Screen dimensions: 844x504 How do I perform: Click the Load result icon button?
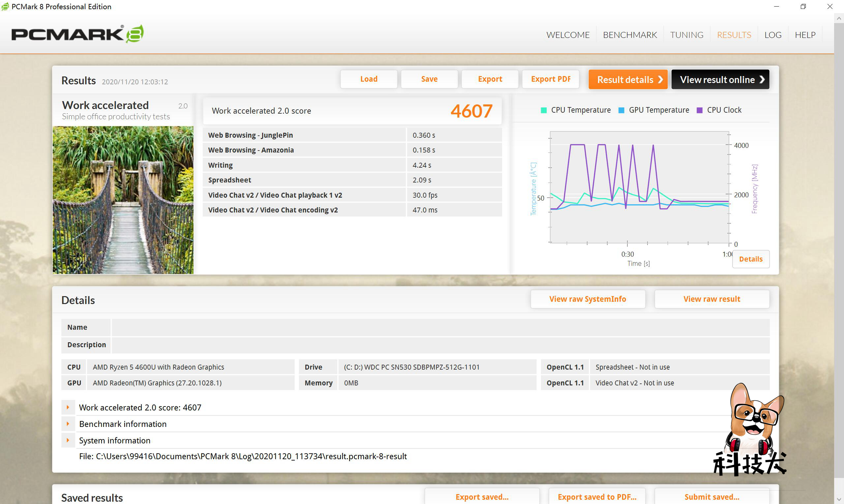(368, 79)
